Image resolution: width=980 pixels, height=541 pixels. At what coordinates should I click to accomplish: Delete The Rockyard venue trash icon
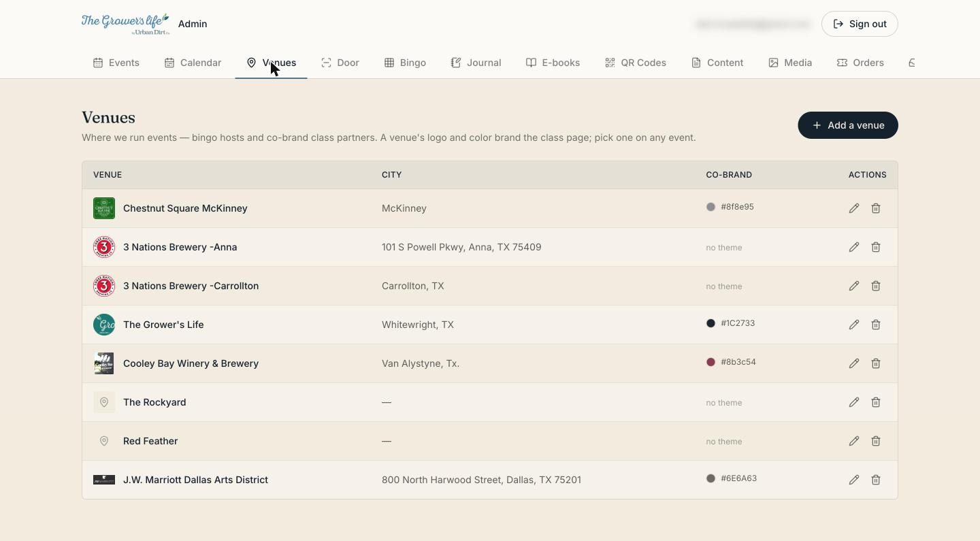click(x=876, y=402)
